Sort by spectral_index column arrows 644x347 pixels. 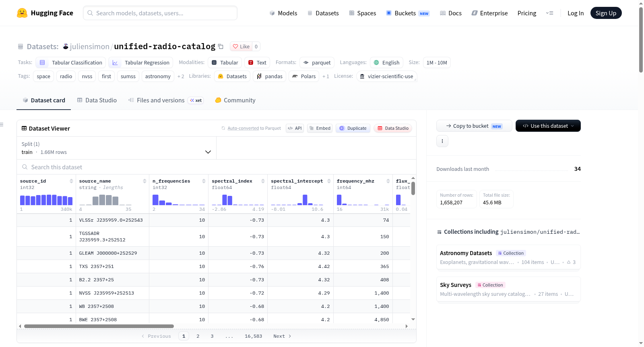(263, 181)
